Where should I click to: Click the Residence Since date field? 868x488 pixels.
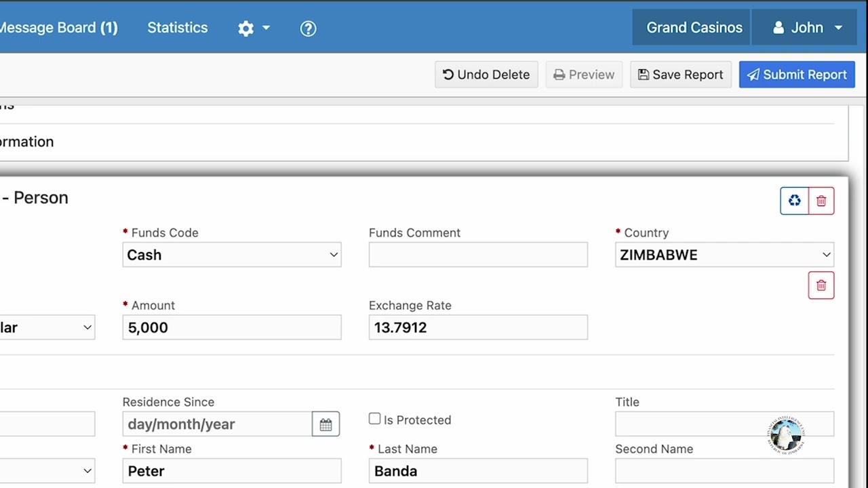pos(218,424)
